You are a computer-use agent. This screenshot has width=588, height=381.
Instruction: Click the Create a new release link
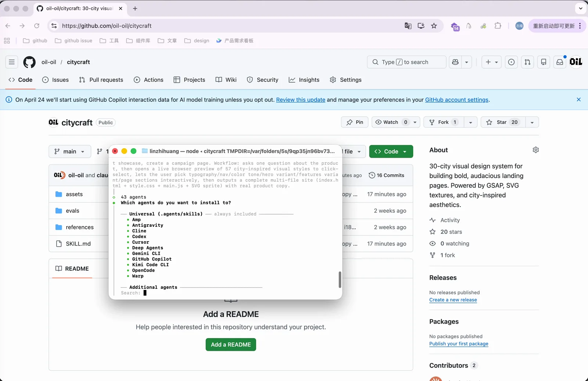(x=453, y=300)
